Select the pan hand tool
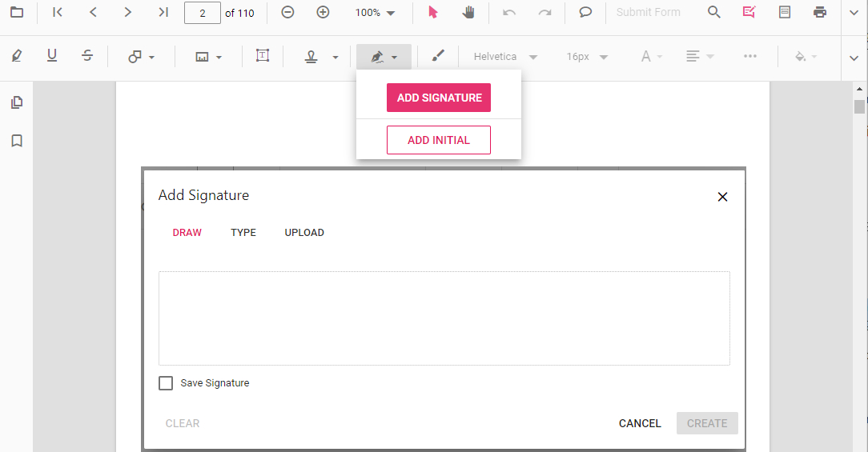This screenshot has width=868, height=452. click(468, 12)
